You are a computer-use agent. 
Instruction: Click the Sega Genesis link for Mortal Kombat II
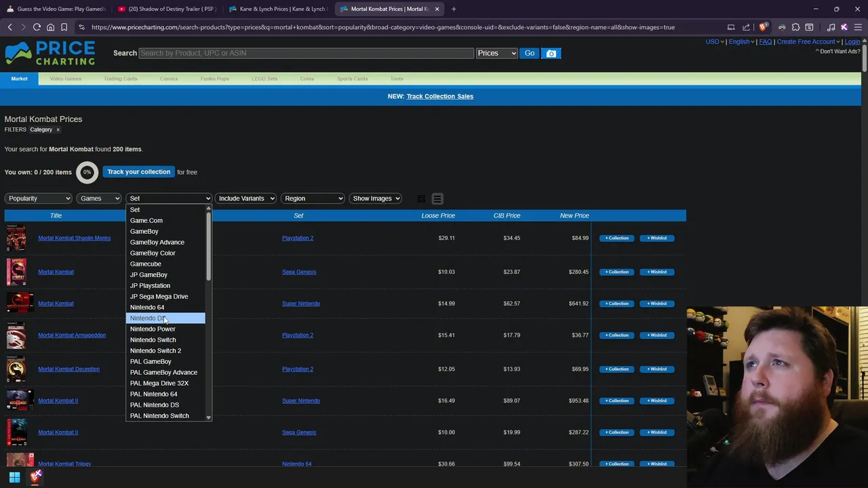(x=299, y=432)
